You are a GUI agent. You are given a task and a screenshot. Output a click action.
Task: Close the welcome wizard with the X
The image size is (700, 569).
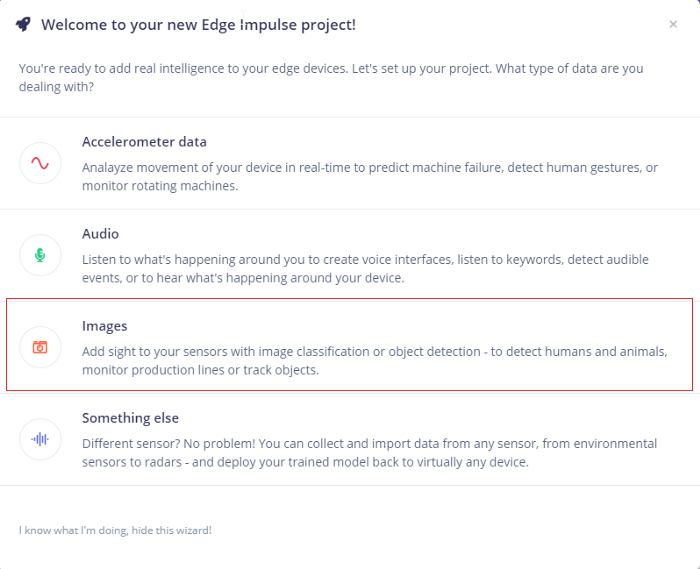[x=673, y=25]
